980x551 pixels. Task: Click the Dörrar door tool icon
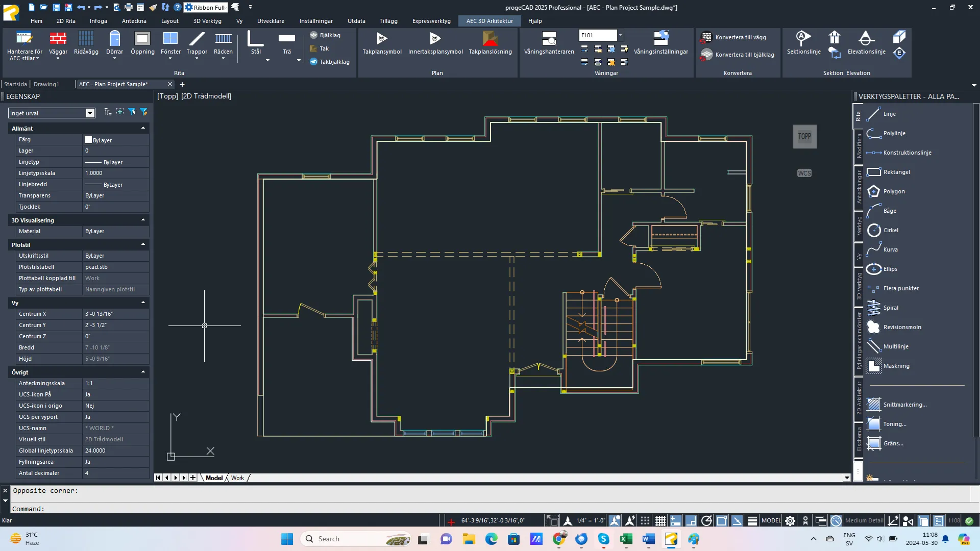pyautogui.click(x=114, y=39)
